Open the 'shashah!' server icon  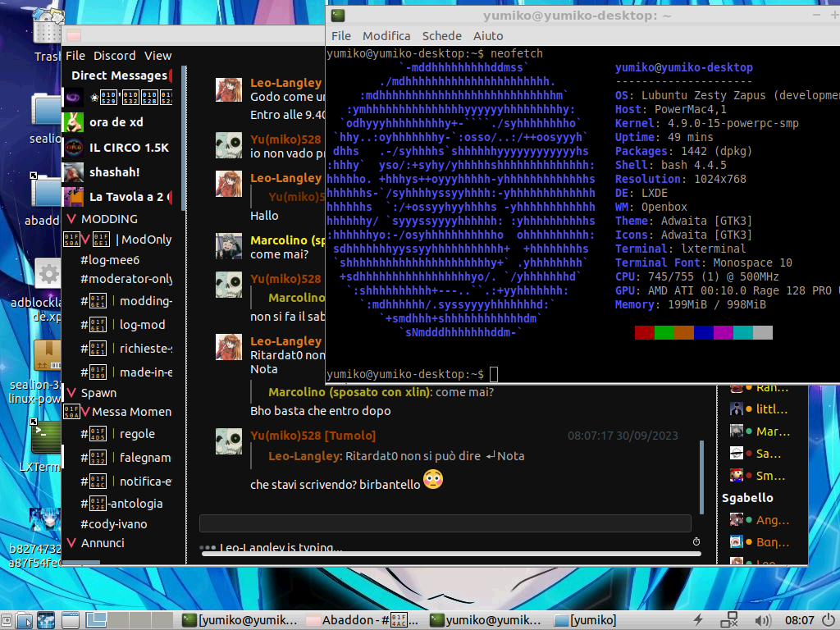73,172
